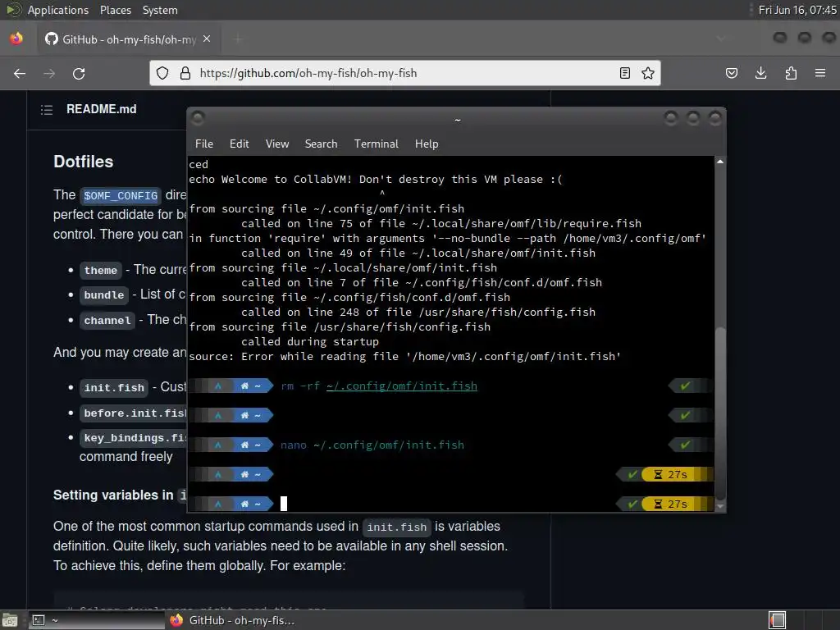
Task: Click the Dotfiles heading
Action: pyautogui.click(x=83, y=162)
